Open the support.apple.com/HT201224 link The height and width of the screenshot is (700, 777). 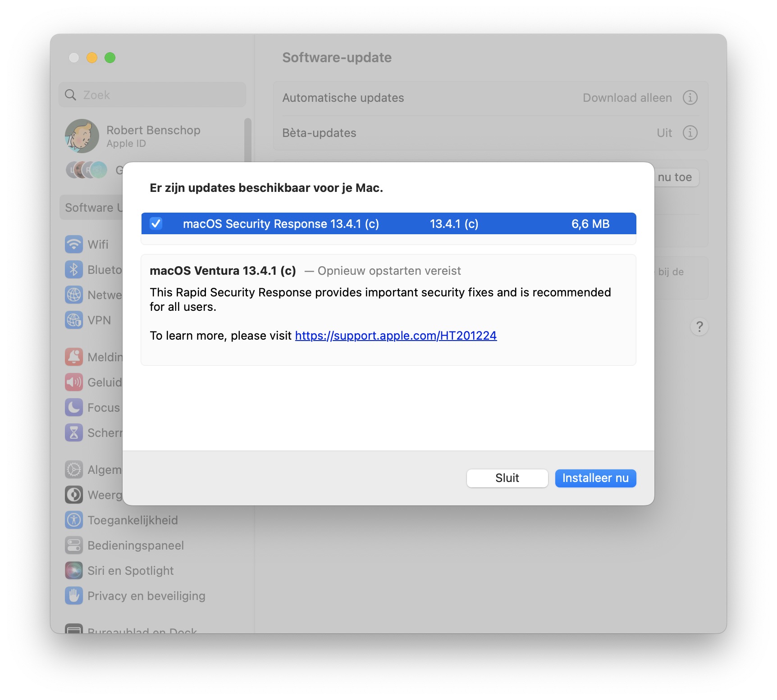(x=396, y=336)
